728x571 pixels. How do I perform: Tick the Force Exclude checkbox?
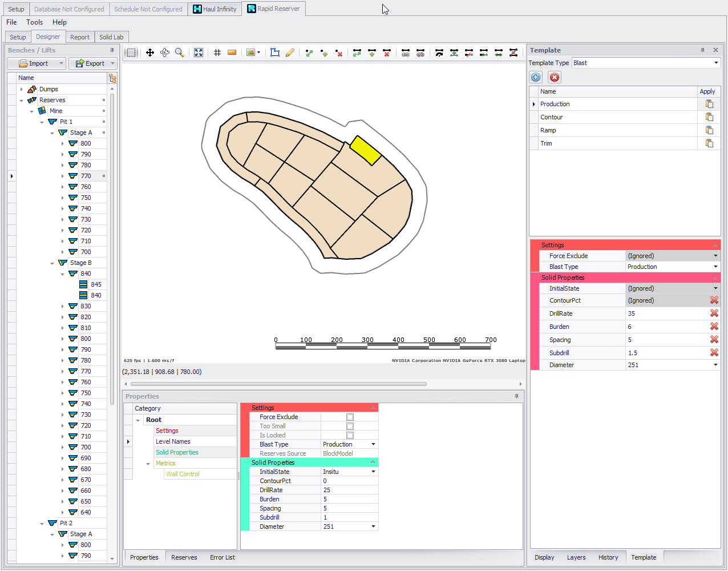coord(350,417)
